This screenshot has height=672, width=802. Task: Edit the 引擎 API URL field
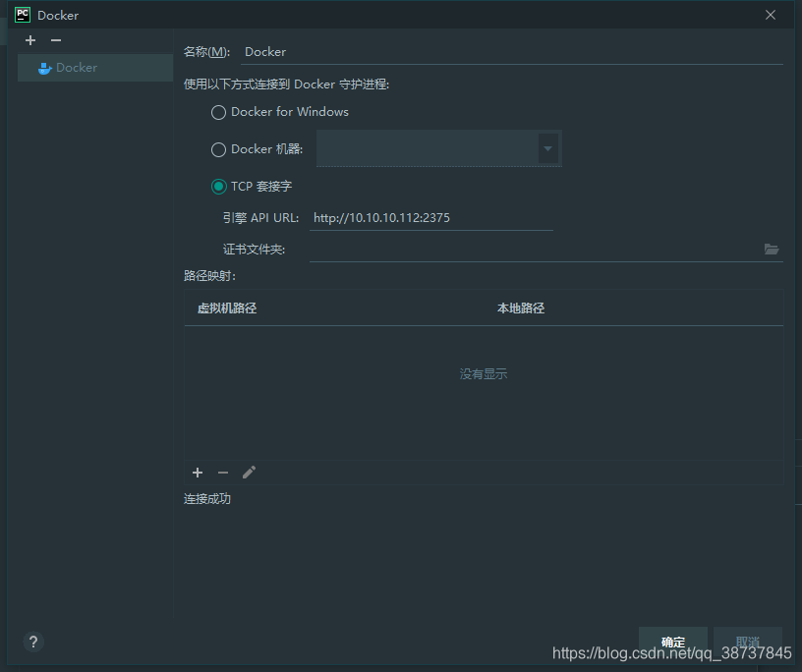[431, 218]
